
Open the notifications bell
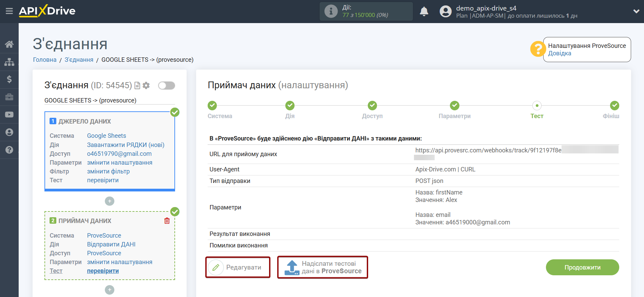click(x=424, y=11)
